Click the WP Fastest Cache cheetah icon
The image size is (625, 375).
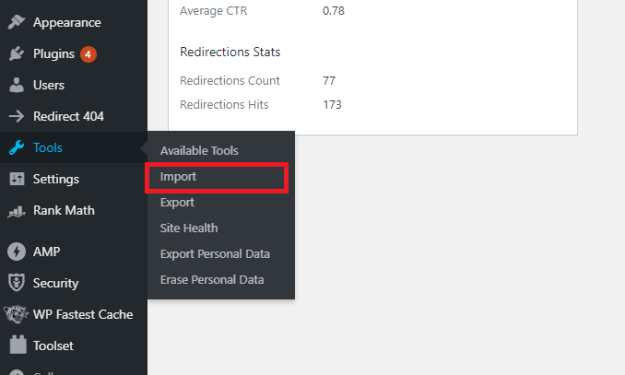16,314
